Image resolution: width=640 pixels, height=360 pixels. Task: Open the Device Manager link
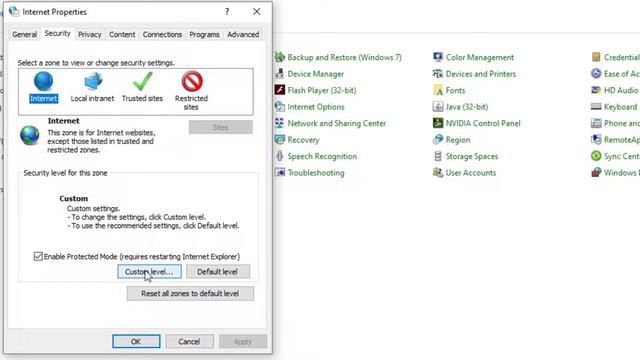[x=316, y=74]
